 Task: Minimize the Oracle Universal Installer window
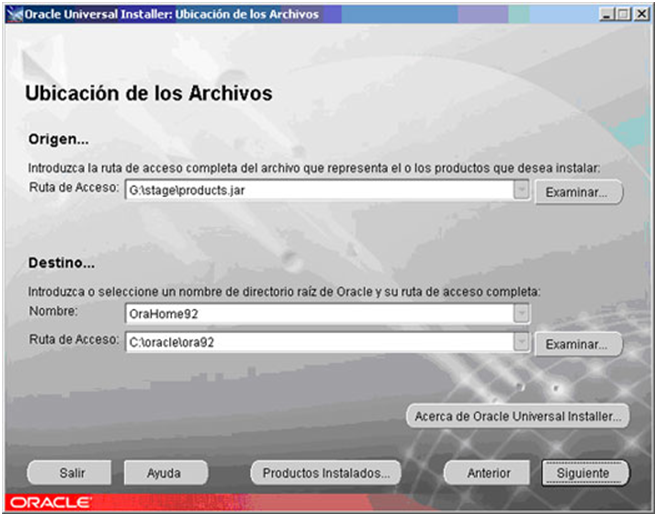point(607,14)
